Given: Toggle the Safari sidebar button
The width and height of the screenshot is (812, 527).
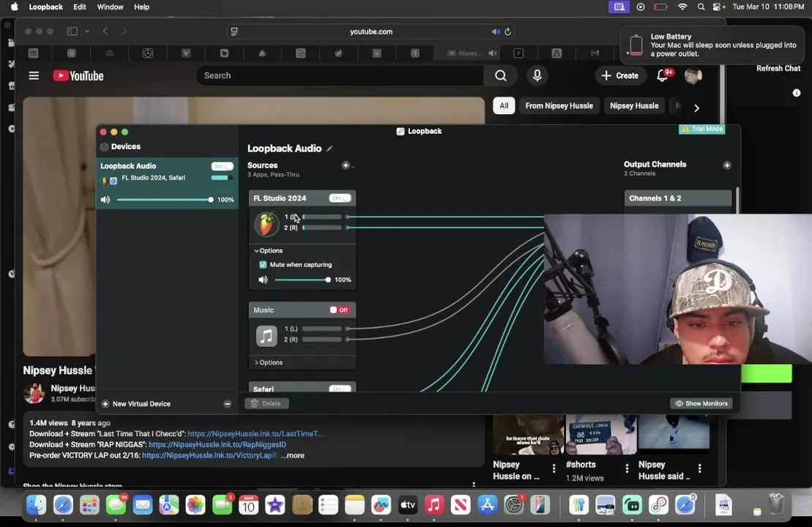Looking at the screenshot, I should coord(72,31).
